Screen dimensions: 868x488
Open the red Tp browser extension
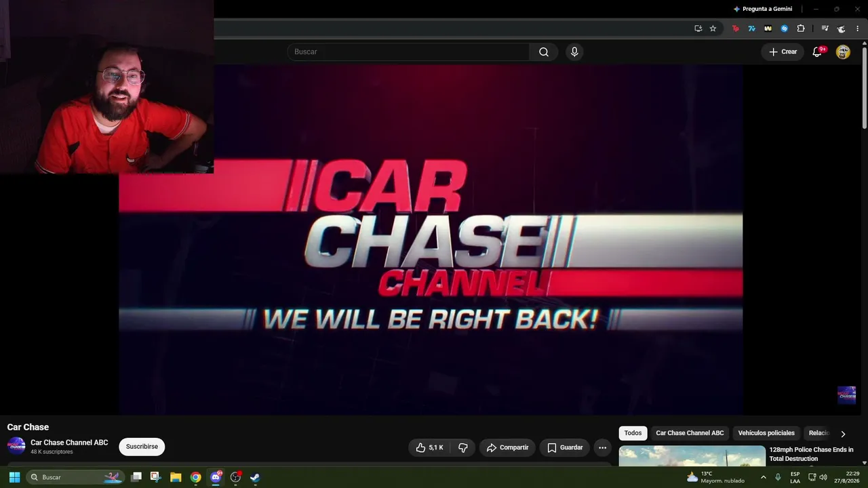click(x=736, y=28)
